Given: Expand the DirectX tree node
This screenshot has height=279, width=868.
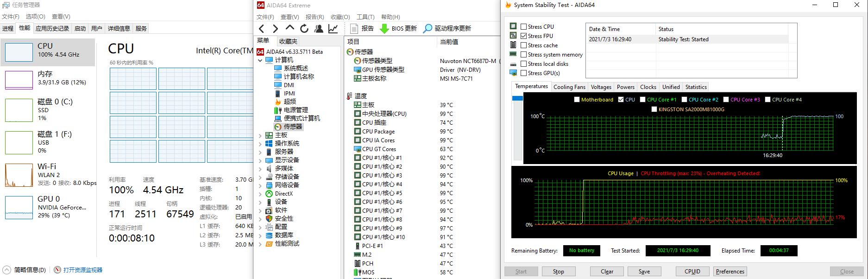Looking at the screenshot, I should point(260,194).
